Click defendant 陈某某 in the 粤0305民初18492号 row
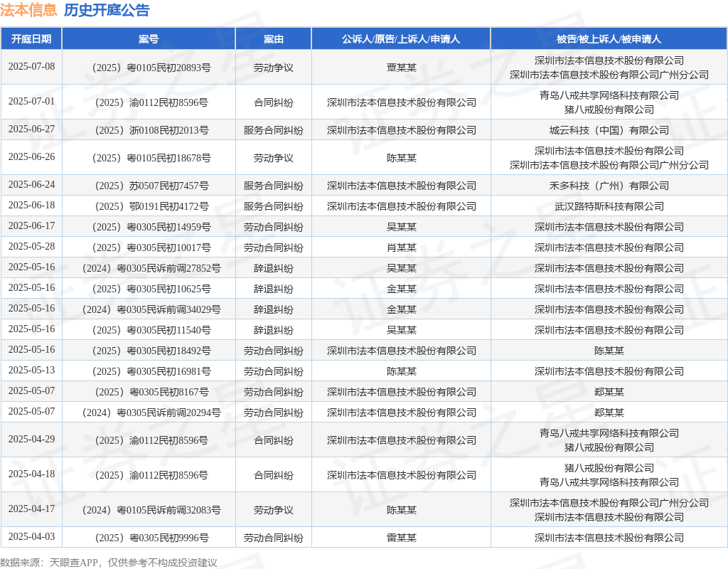The height and width of the screenshot is (569, 728). 609,351
